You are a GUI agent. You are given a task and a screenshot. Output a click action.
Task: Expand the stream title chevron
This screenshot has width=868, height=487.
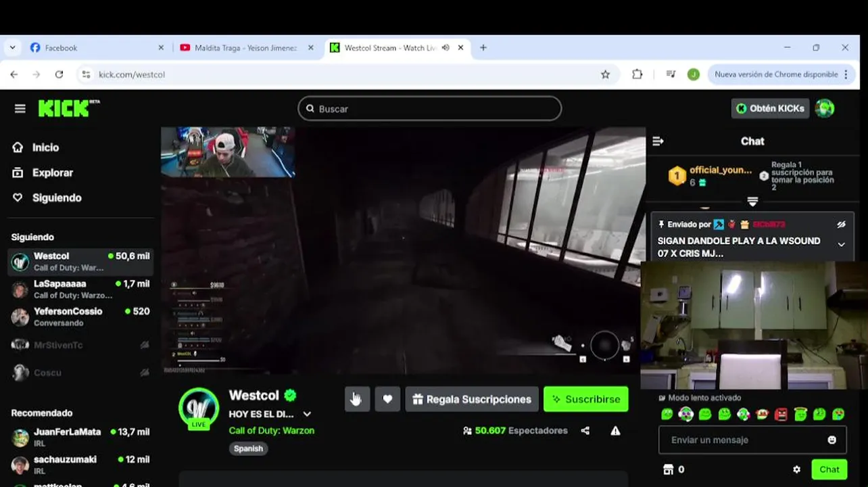(x=307, y=414)
